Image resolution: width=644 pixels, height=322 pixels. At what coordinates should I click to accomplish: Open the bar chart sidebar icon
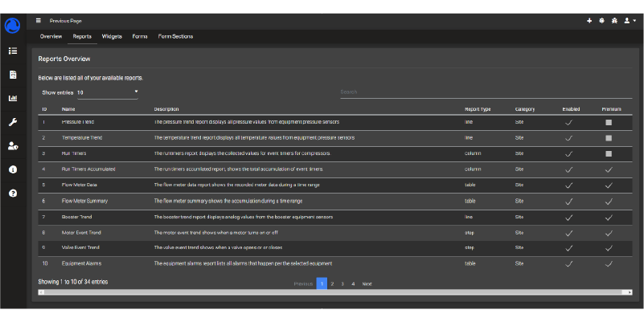(x=13, y=99)
